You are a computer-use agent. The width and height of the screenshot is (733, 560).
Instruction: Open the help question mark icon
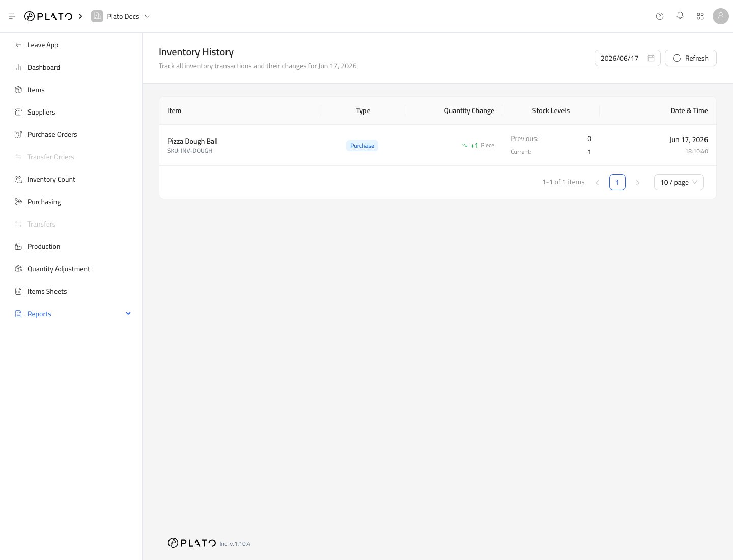tap(660, 16)
